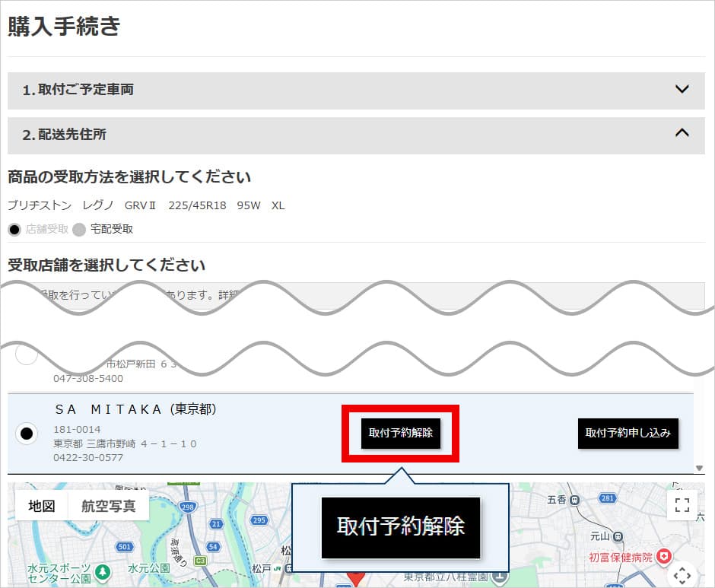The height and width of the screenshot is (588, 715).
Task: Switch map to 航空写真 view
Action: (x=109, y=506)
